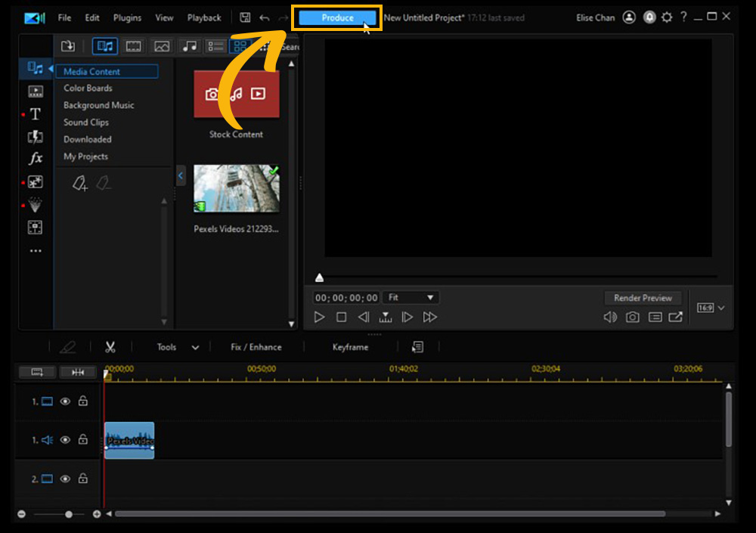
Task: Mute the preview volume speaker icon
Action: tap(610, 318)
